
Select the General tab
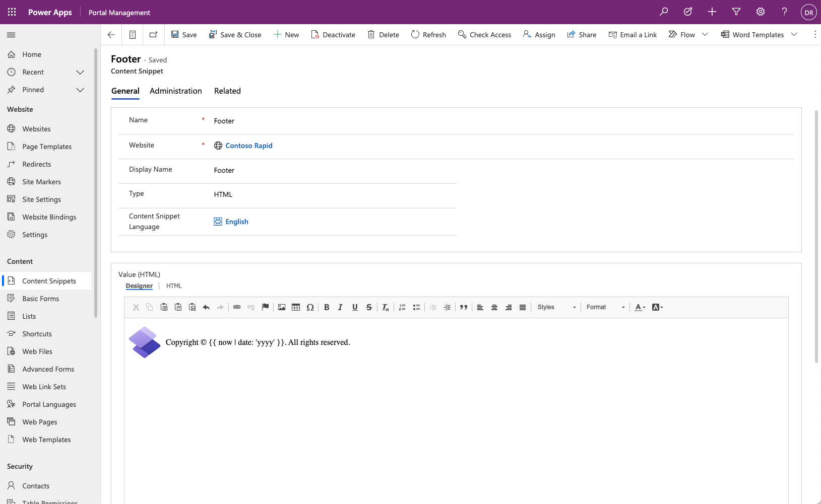[125, 91]
